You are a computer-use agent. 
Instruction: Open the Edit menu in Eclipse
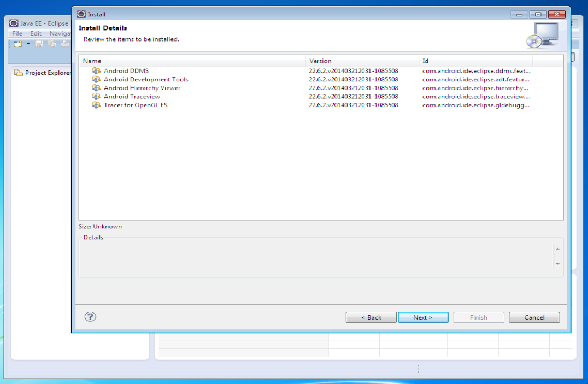[36, 33]
